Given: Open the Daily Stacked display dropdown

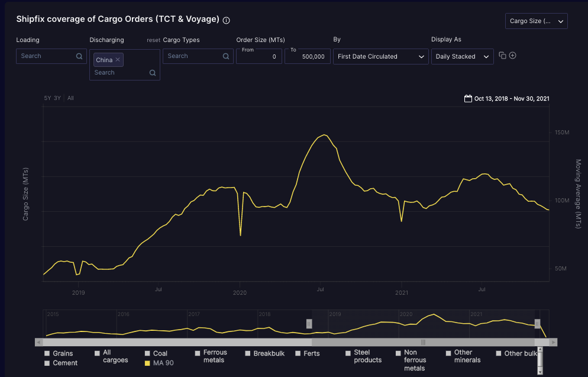Looking at the screenshot, I should [461, 56].
